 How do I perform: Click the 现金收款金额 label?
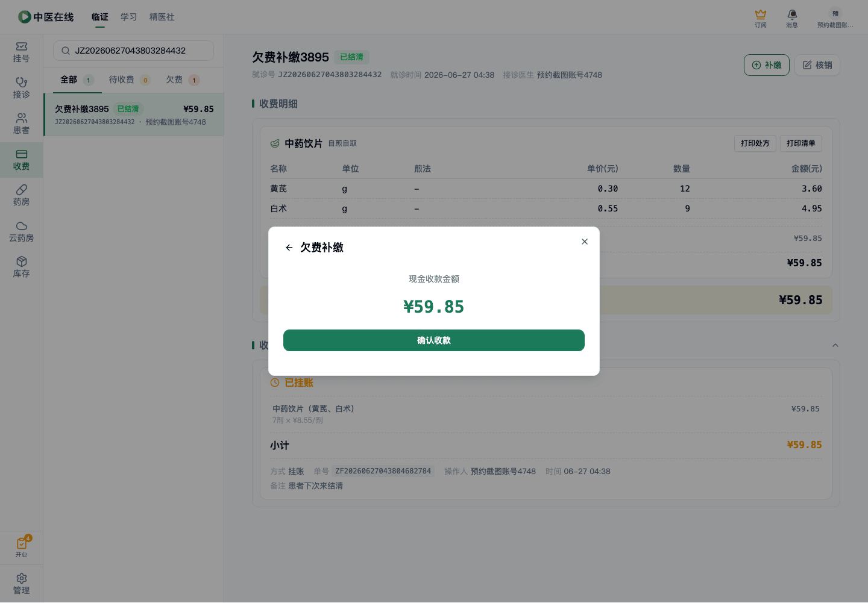point(434,279)
